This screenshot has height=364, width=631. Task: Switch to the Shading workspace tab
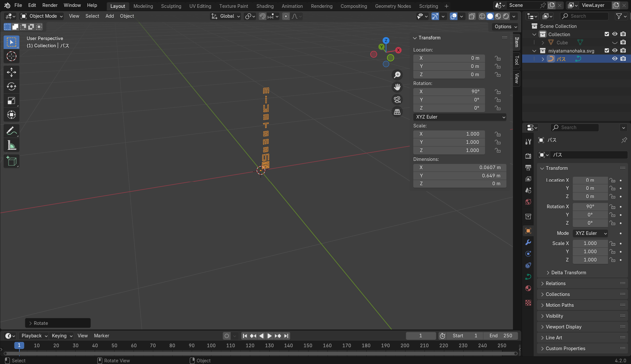point(265,6)
